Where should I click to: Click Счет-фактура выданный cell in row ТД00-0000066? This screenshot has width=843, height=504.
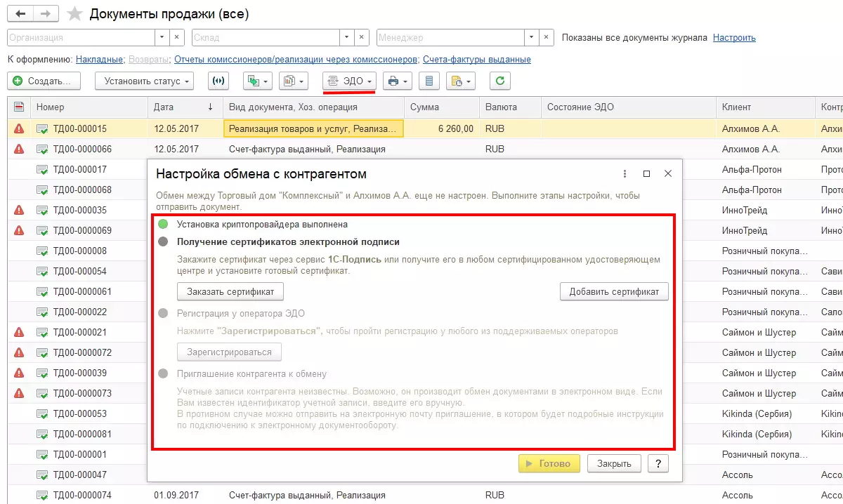click(x=313, y=149)
